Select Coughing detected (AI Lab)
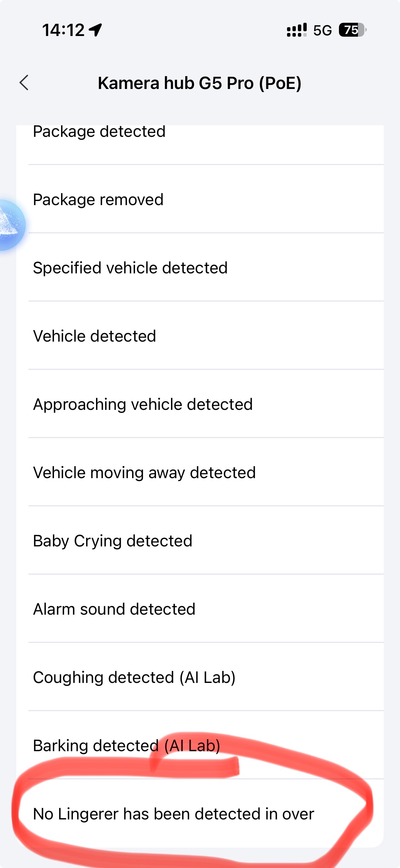Image resolution: width=400 pixels, height=868 pixels. coord(134,677)
